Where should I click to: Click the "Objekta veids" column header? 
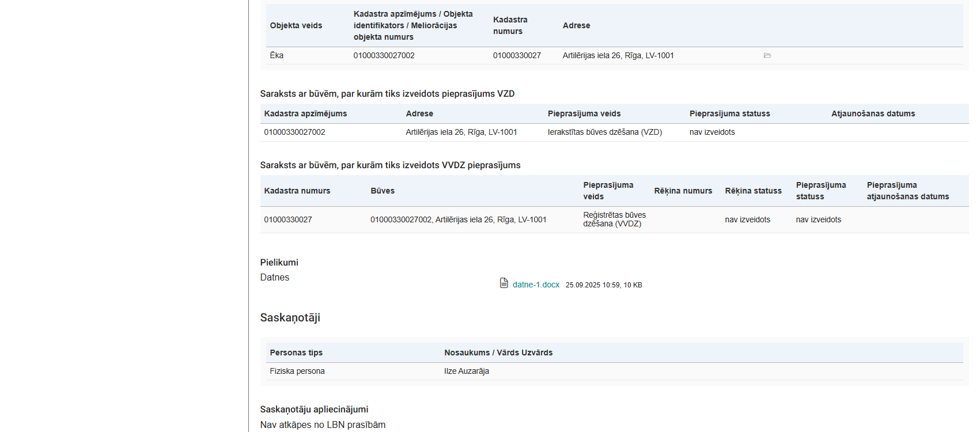tap(296, 25)
